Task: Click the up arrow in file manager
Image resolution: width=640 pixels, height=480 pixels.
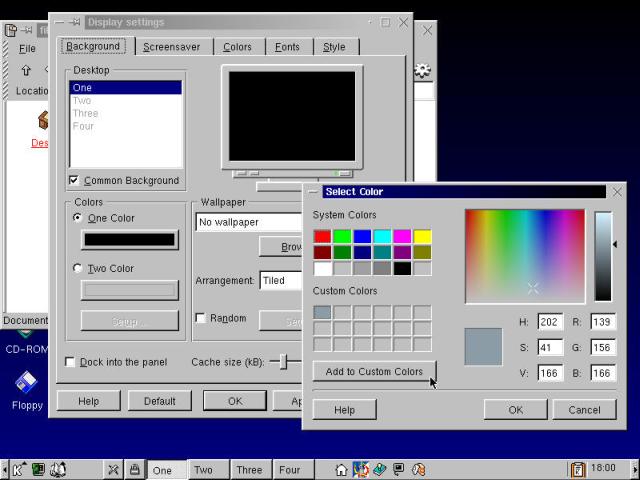Action: 26,71
